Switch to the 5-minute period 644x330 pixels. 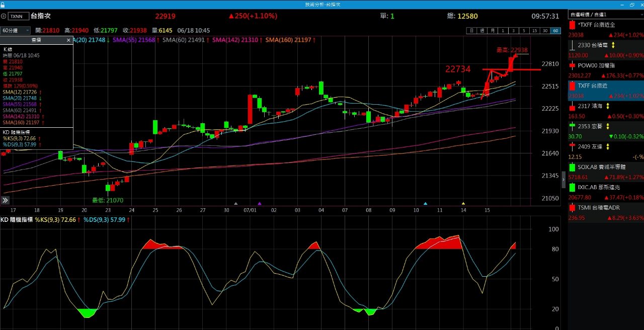[524, 31]
